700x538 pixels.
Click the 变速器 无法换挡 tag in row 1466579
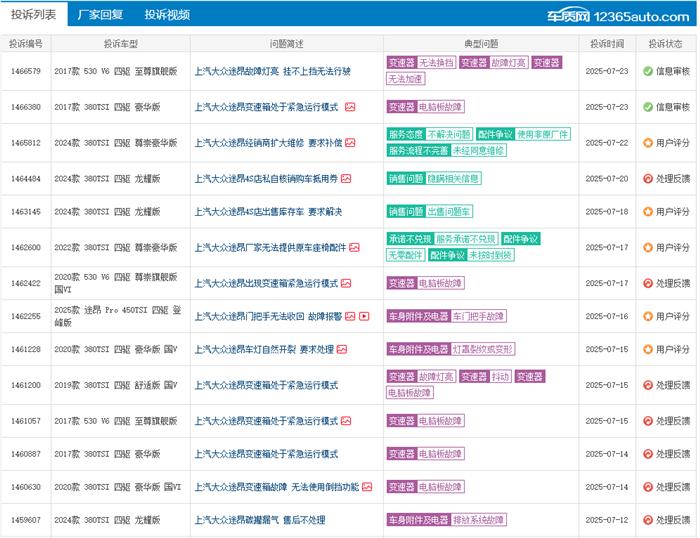421,63
